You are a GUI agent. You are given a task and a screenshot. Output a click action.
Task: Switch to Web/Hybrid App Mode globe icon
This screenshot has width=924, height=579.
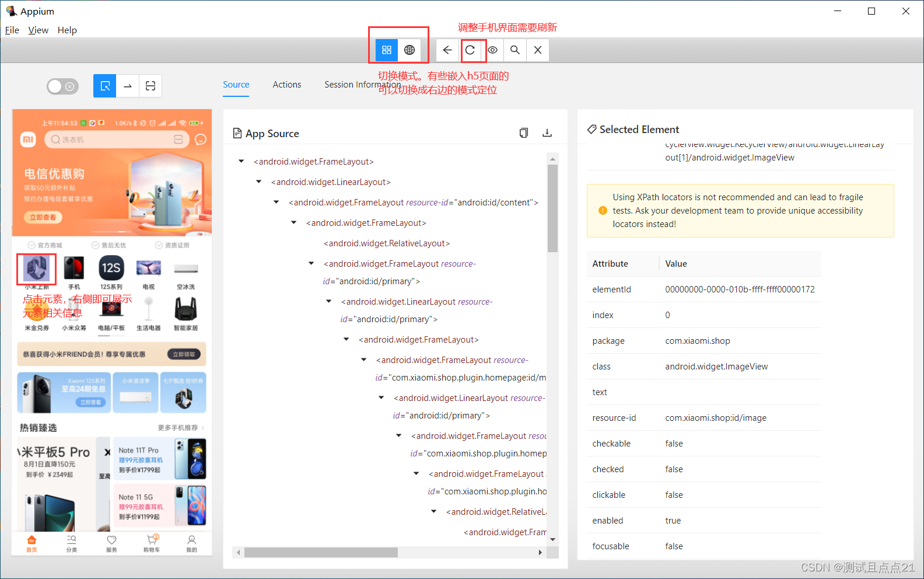[409, 50]
